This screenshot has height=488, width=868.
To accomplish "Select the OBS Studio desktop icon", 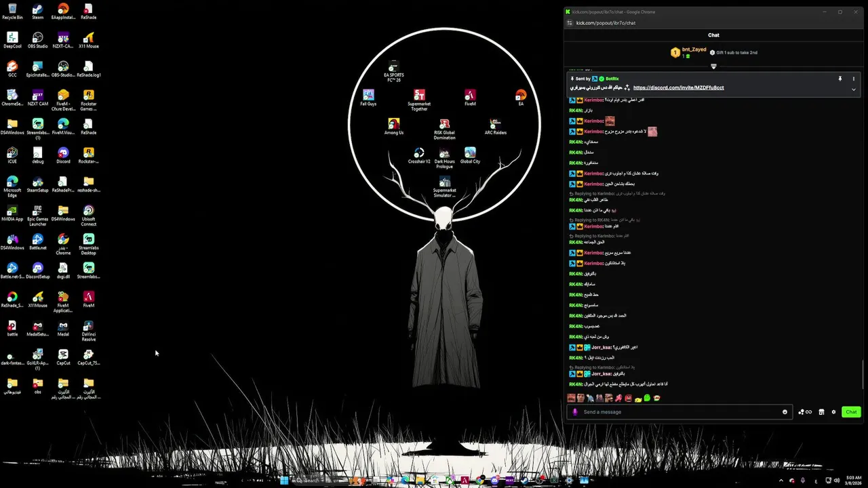I will pyautogui.click(x=38, y=40).
